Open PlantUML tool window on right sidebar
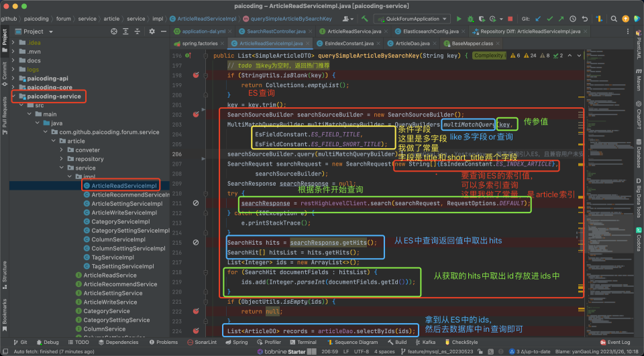Screen dimensions: 644x356 pos(639,45)
